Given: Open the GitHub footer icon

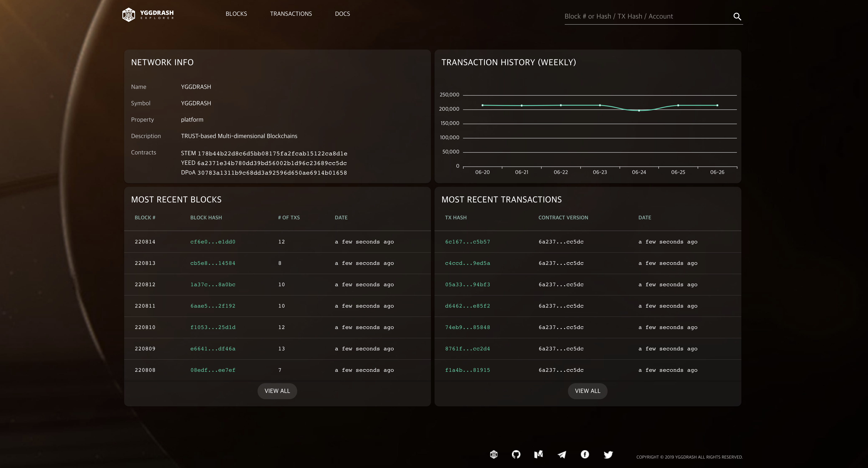Looking at the screenshot, I should tap(516, 454).
